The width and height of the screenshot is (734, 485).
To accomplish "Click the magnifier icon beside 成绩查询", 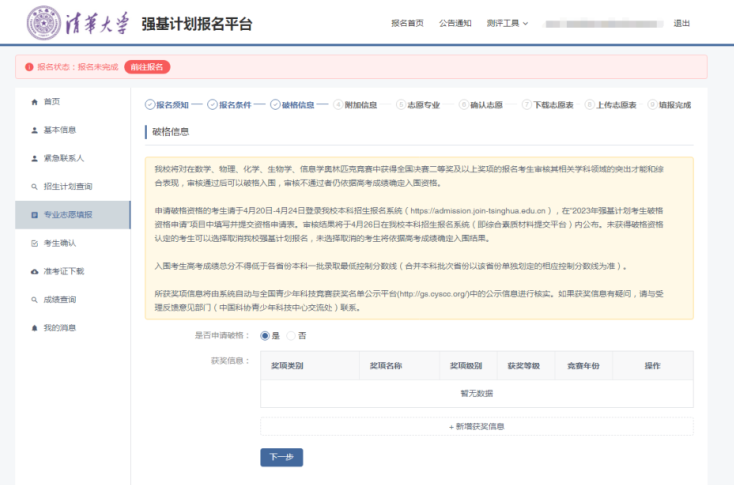I will pyautogui.click(x=34, y=300).
